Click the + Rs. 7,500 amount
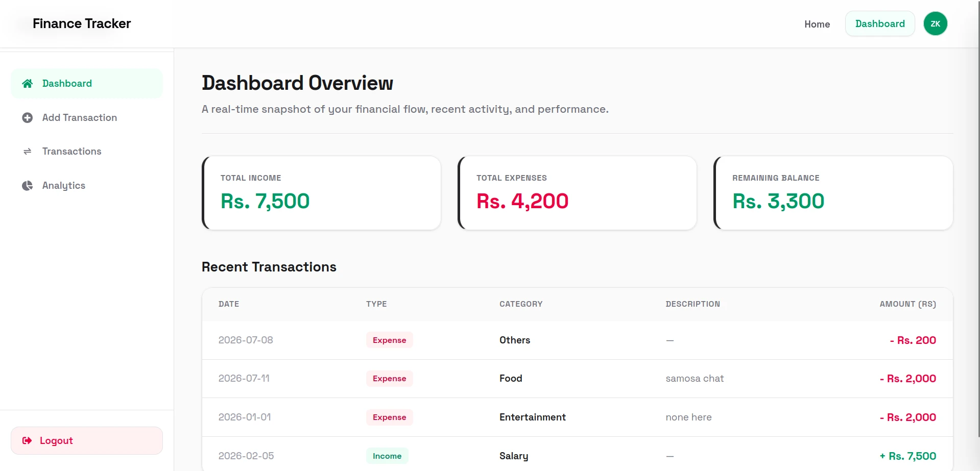The height and width of the screenshot is (471, 980). point(908,456)
